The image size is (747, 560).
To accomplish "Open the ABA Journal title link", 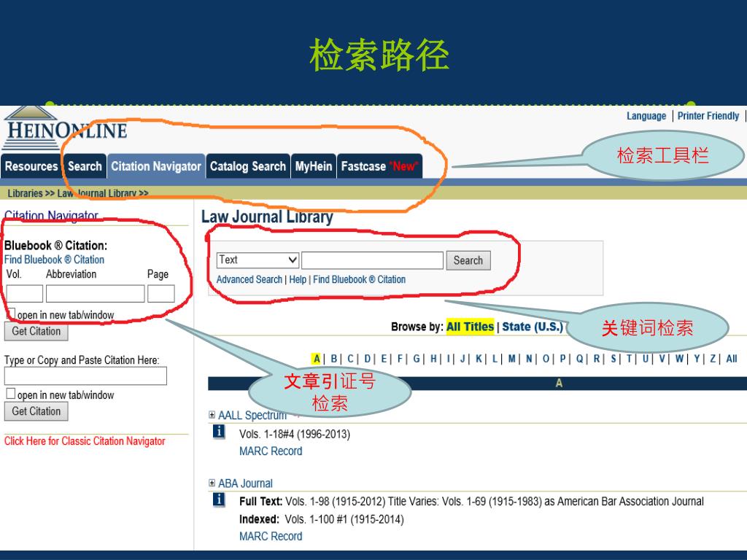I will pos(245,483).
